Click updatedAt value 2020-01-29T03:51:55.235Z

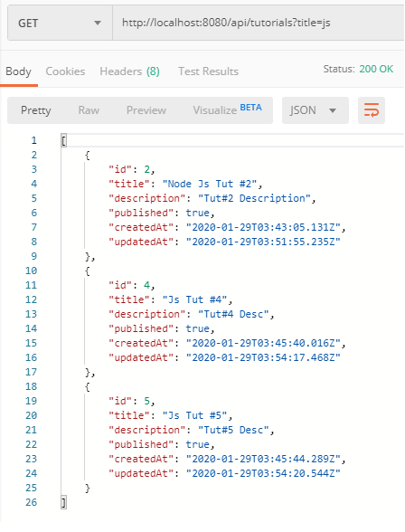tap(263, 242)
